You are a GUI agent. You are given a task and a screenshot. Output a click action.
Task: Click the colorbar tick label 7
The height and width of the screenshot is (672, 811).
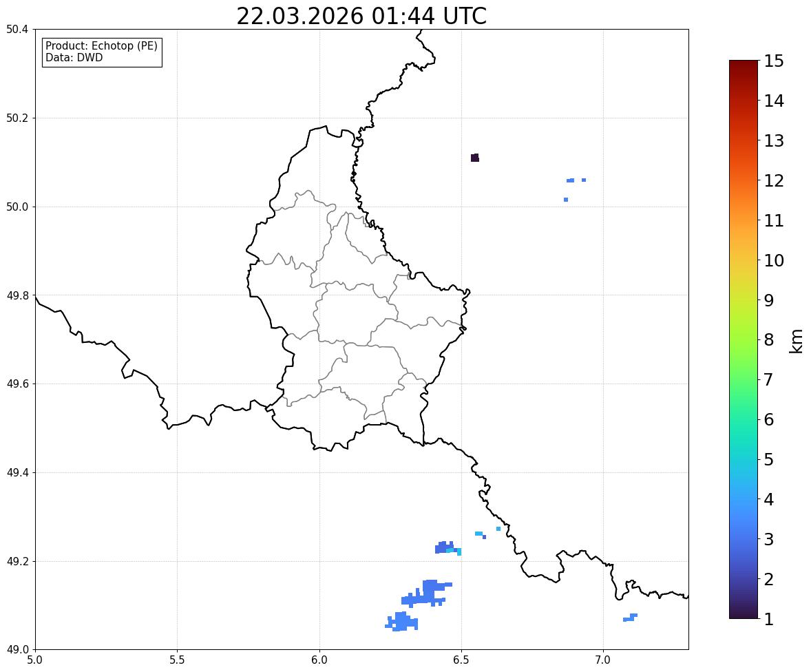[x=769, y=379]
